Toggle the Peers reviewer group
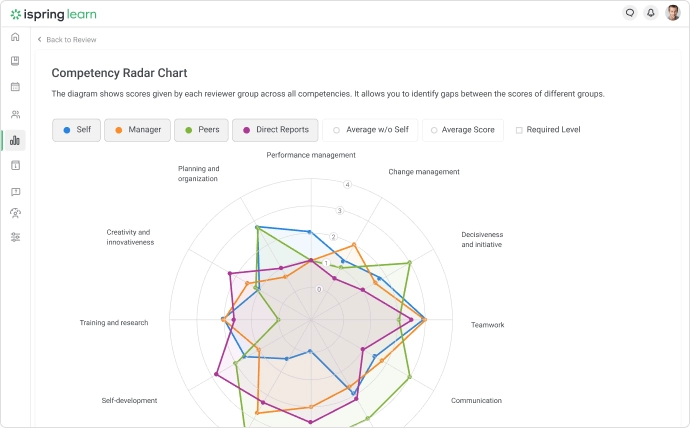Viewport: 690px width, 428px height. point(201,130)
